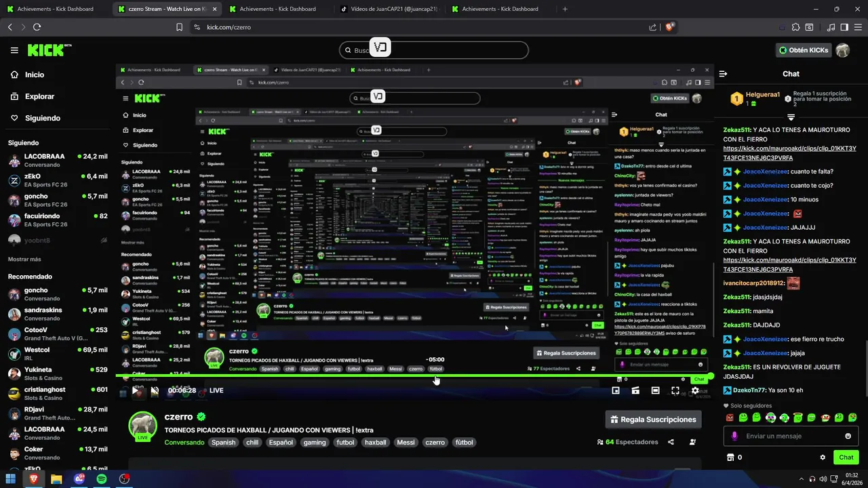The image size is (868, 488).
Task: Open picture-in-picture mini player icon
Action: [616, 390]
